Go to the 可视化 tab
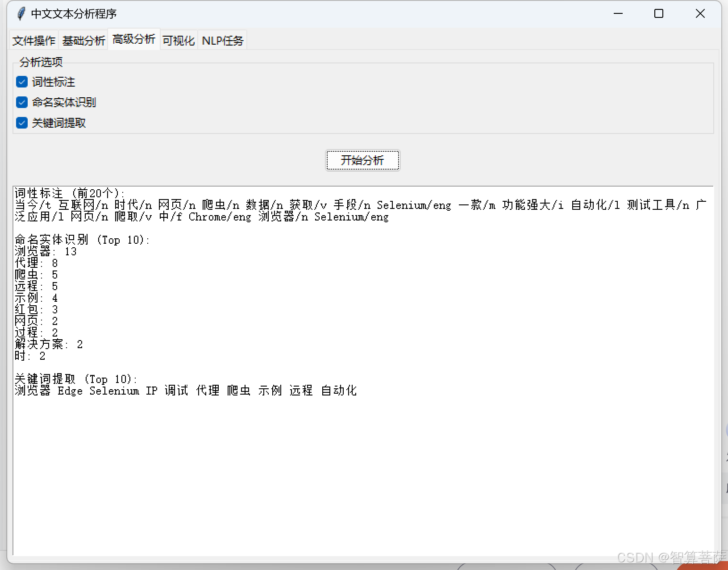This screenshot has width=728, height=570. [x=179, y=41]
